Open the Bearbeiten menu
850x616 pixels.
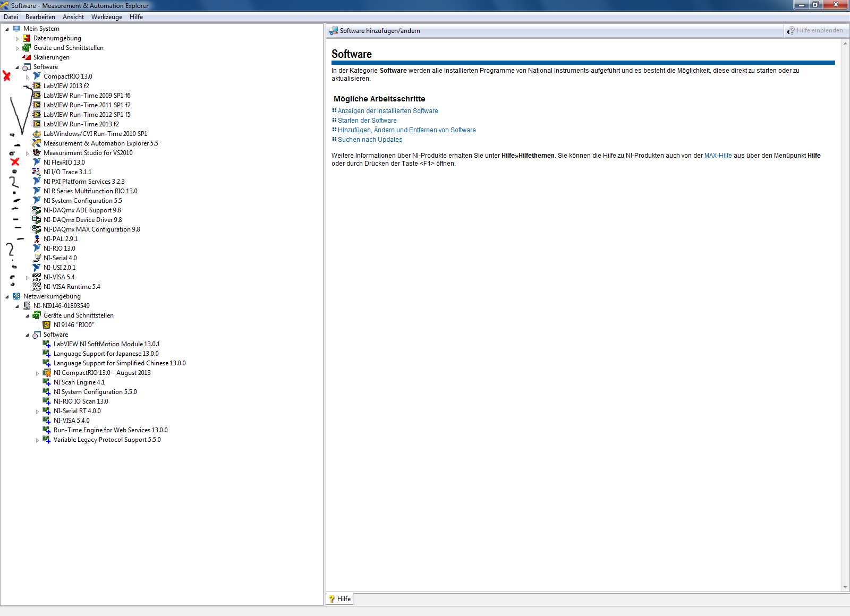tap(40, 17)
